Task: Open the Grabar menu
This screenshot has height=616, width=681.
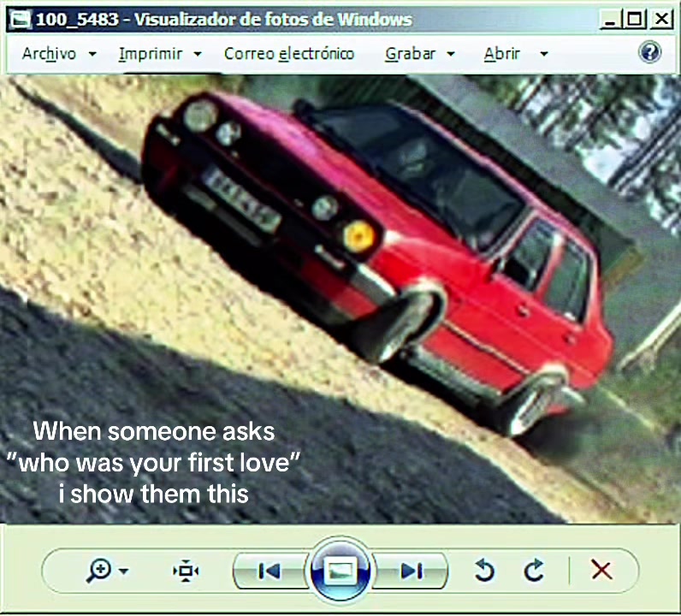Action: [x=410, y=54]
